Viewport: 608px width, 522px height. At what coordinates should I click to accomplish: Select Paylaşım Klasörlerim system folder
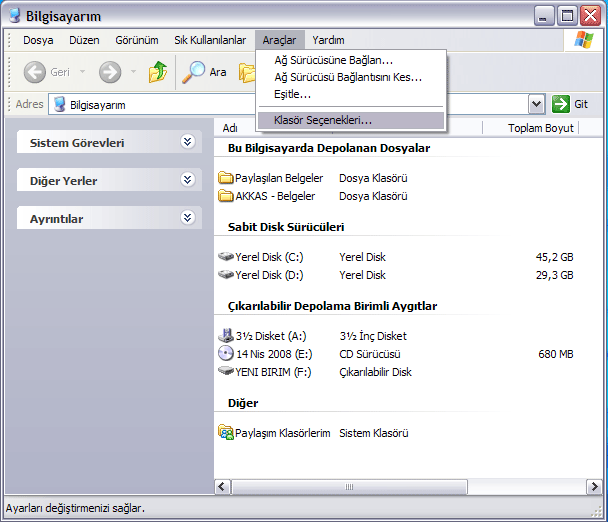[x=226, y=433]
